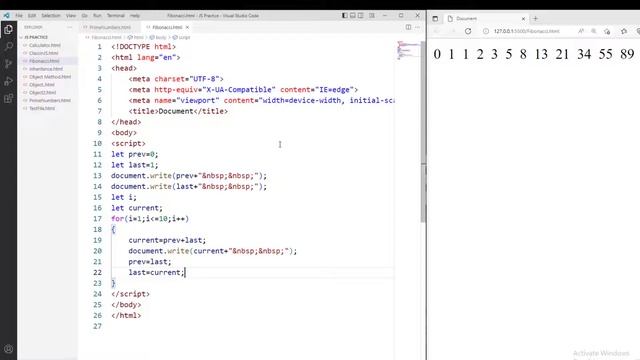Open the Selection menu
640x360 pixels.
pyautogui.click(x=51, y=16)
